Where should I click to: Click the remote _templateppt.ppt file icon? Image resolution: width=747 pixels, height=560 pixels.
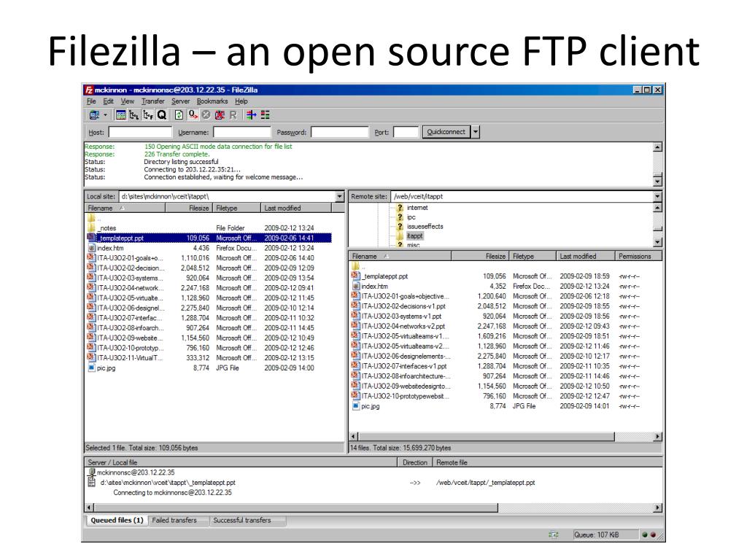355,276
